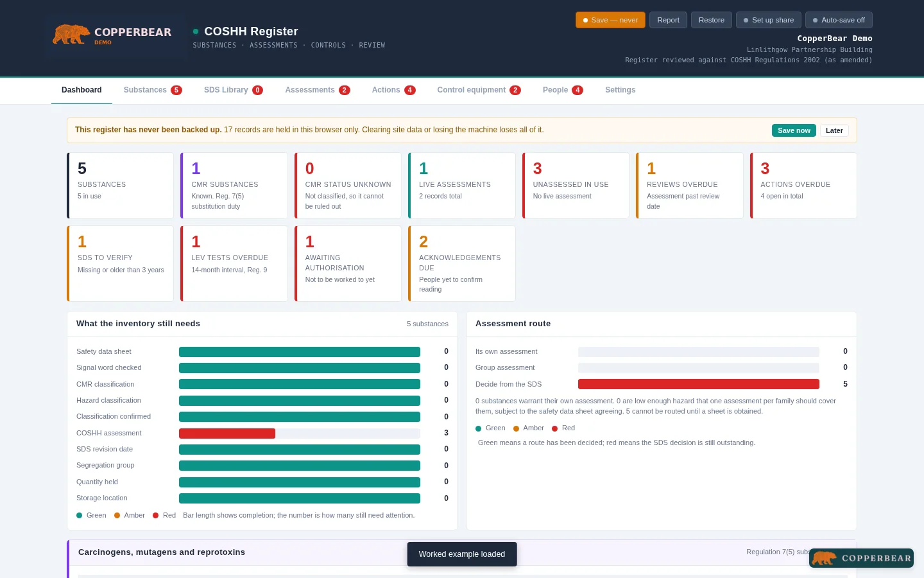Click Set up share button
924x578 pixels.
point(768,20)
